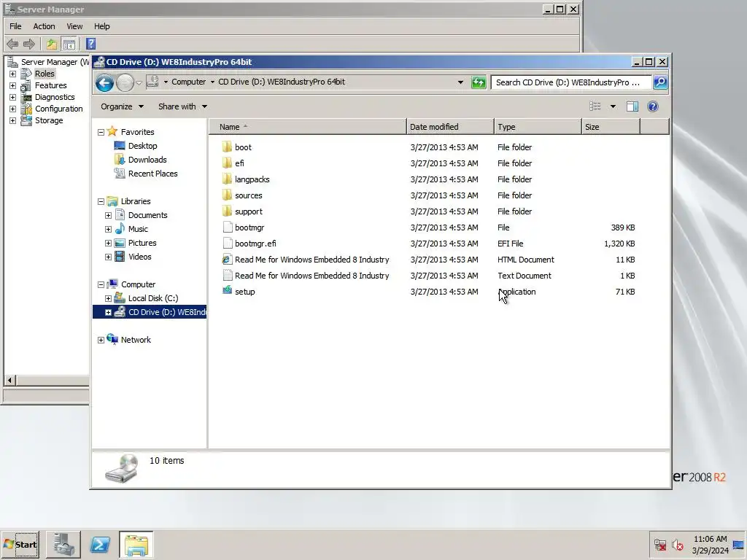
Task: Click the network status tray icon
Action: pos(659,544)
